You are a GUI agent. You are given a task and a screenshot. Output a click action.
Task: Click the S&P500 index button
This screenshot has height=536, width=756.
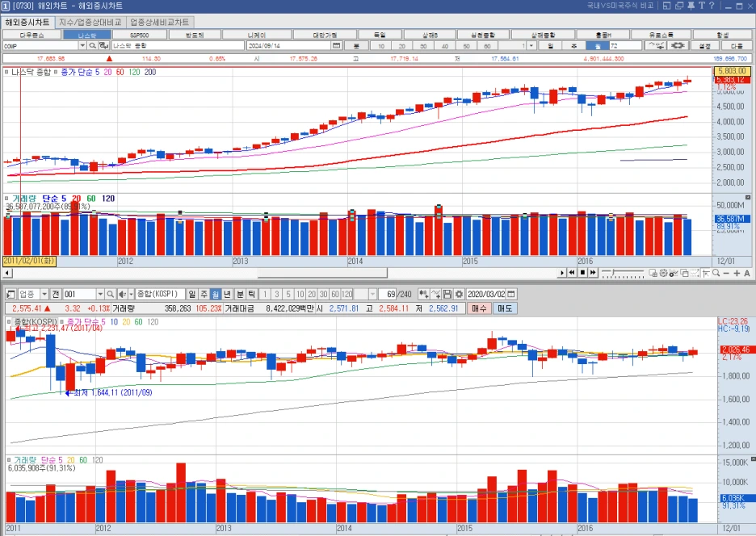tap(140, 35)
